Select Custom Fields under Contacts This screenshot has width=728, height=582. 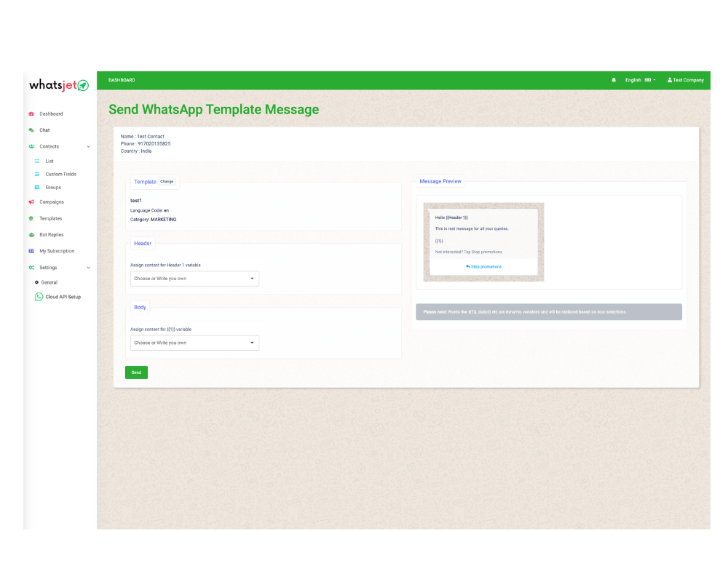60,175
